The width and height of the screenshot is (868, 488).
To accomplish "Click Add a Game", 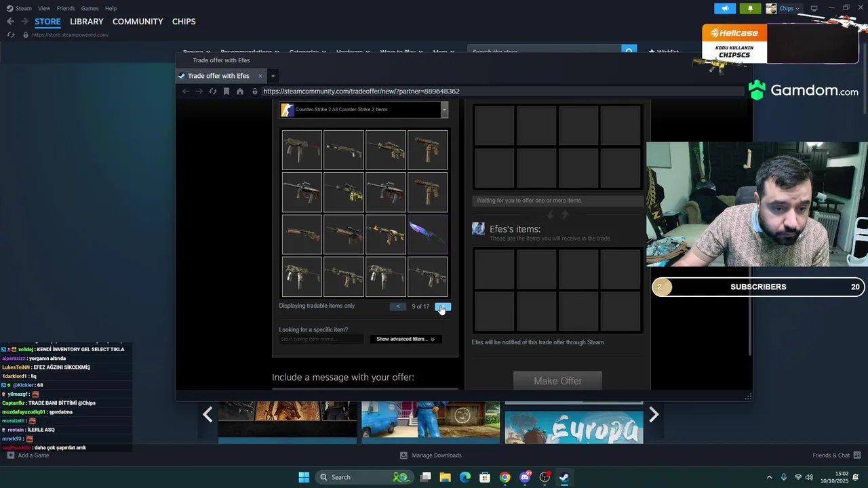I will tap(28, 455).
